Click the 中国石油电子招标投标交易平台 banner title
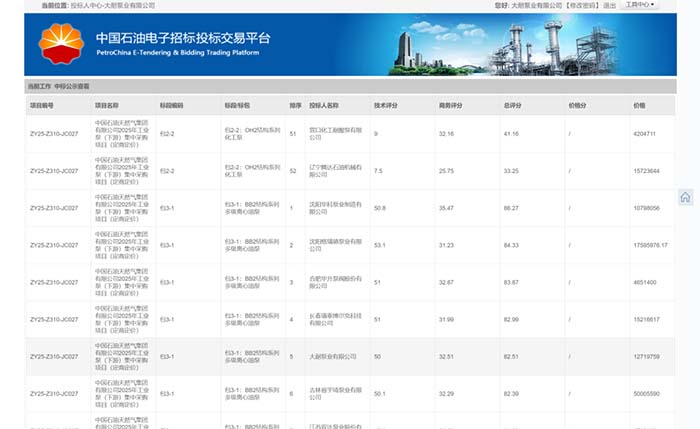This screenshot has width=700, height=429. (x=183, y=38)
